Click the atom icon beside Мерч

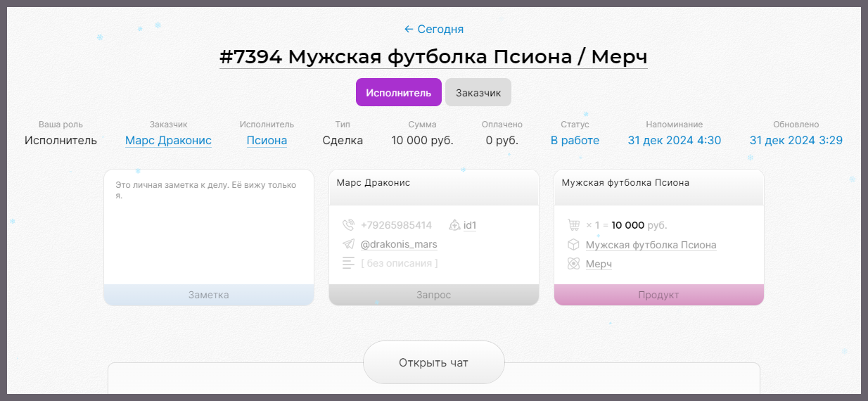point(573,264)
